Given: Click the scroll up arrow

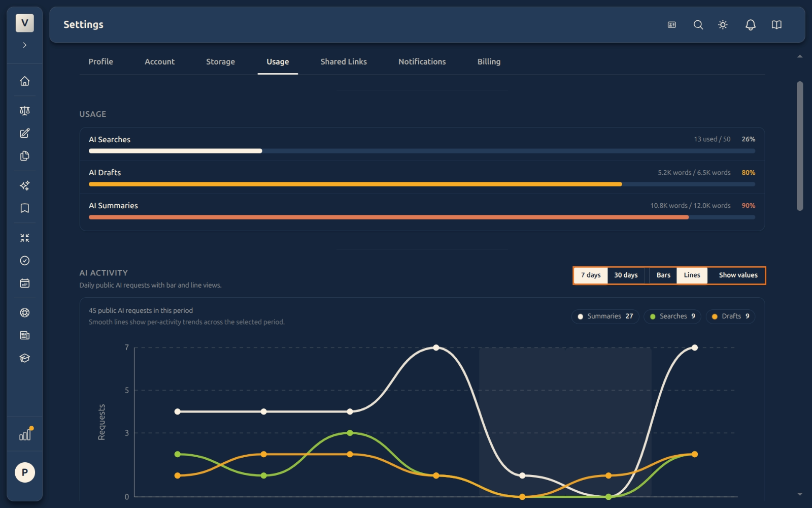Looking at the screenshot, I should (x=800, y=56).
